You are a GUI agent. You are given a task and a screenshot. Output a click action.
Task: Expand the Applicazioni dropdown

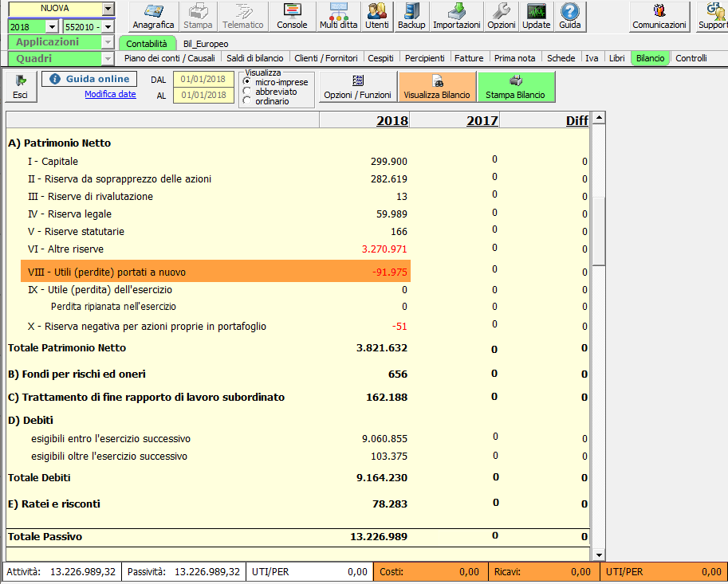click(x=108, y=42)
